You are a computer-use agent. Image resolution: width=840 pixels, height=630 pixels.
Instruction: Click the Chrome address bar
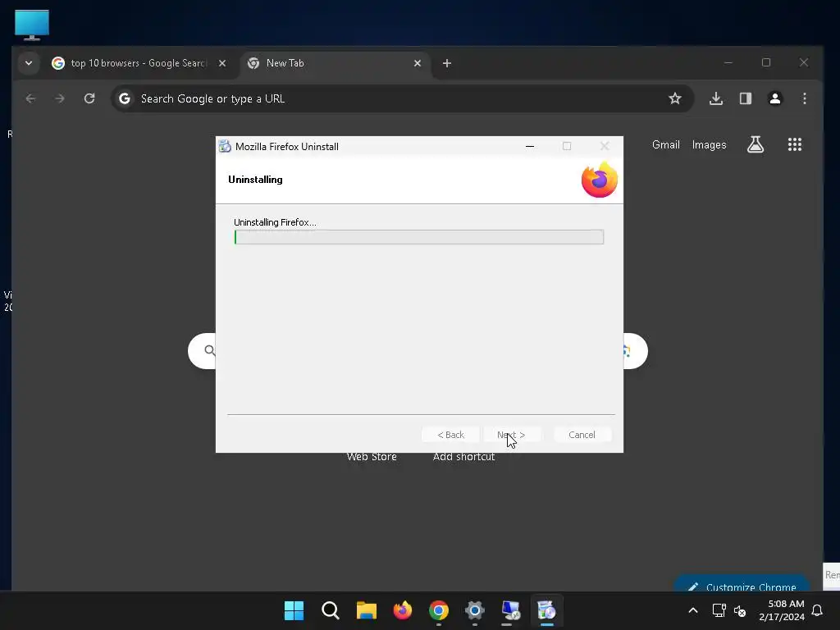pos(402,98)
